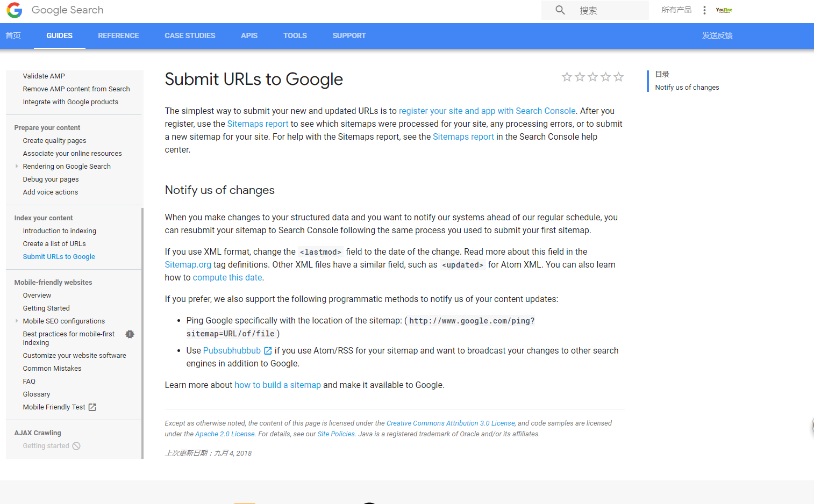Open Getting started under AJAX Crawling

(x=46, y=446)
